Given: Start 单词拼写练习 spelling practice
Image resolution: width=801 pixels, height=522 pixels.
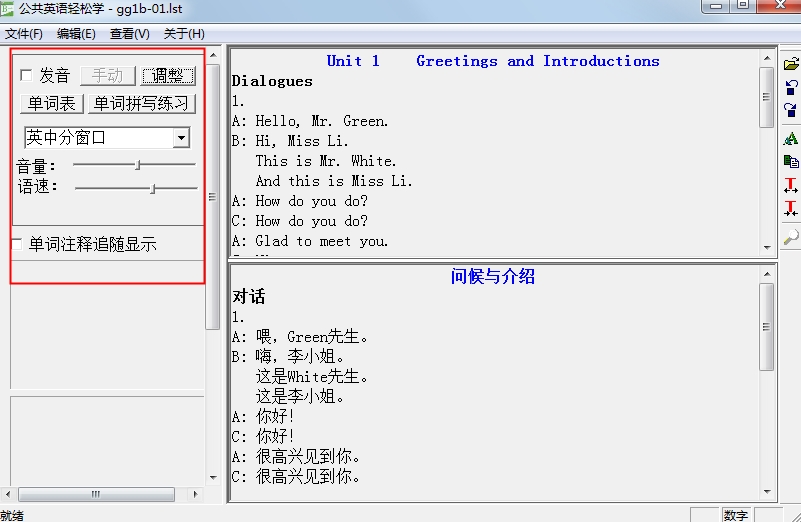Looking at the screenshot, I should pyautogui.click(x=142, y=104).
